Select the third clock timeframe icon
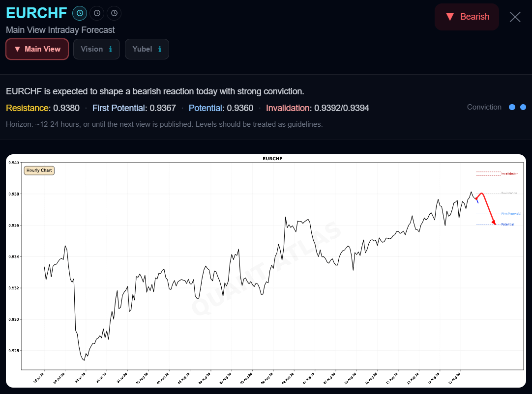Image resolution: width=532 pixels, height=394 pixels. (x=115, y=13)
